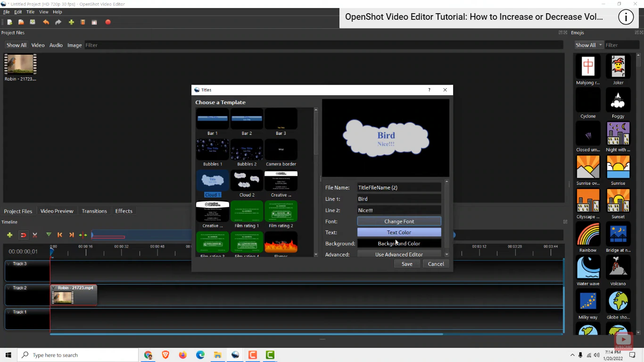
Task: Expand the Track 3 header arrow
Action: (9, 263)
